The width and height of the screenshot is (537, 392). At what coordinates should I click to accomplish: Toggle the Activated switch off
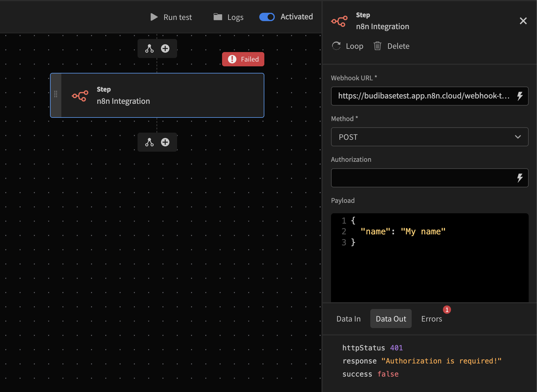point(267,17)
